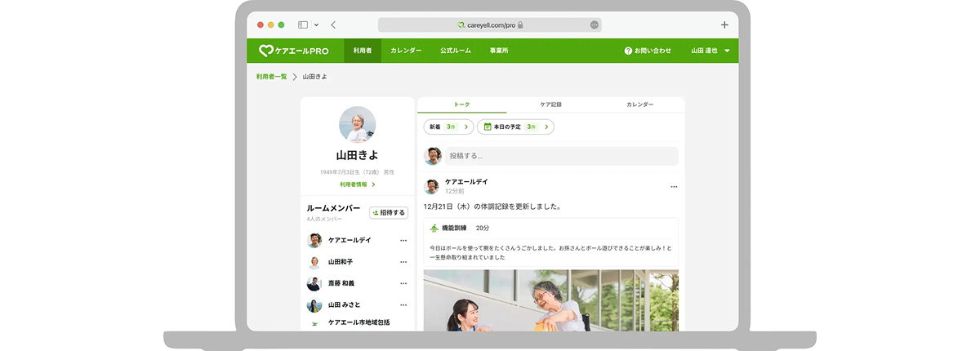Expand 本日の予定 3件 schedule
Image resolution: width=980 pixels, height=351 pixels.
(515, 127)
